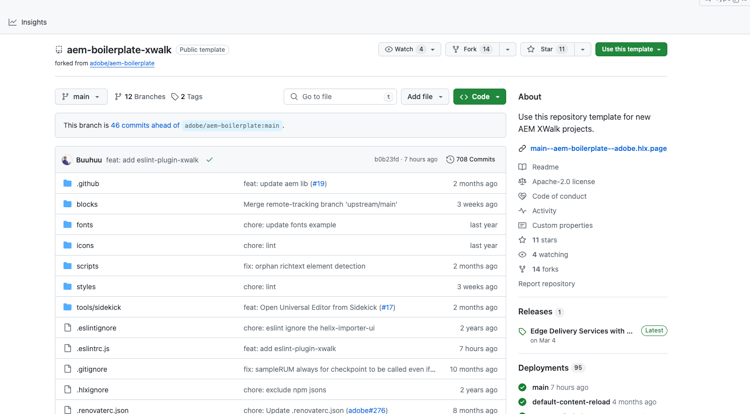The height and width of the screenshot is (414, 750).
Task: Open the main branch selector
Action: [81, 97]
